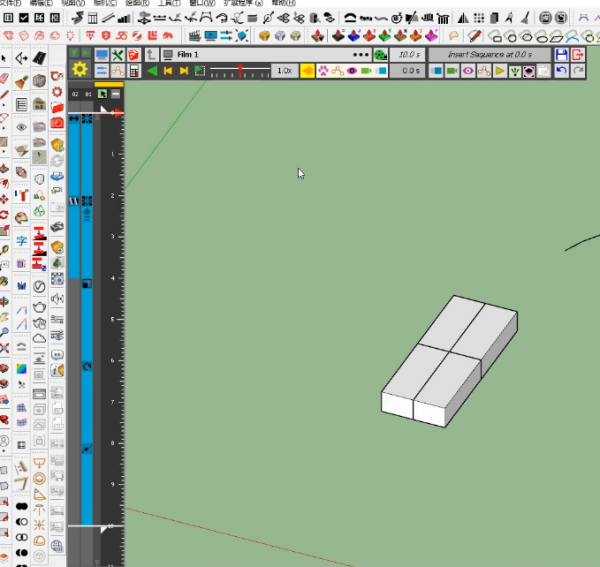Save the animation with the blue floppy icon
The height and width of the screenshot is (567, 600).
pyautogui.click(x=561, y=55)
